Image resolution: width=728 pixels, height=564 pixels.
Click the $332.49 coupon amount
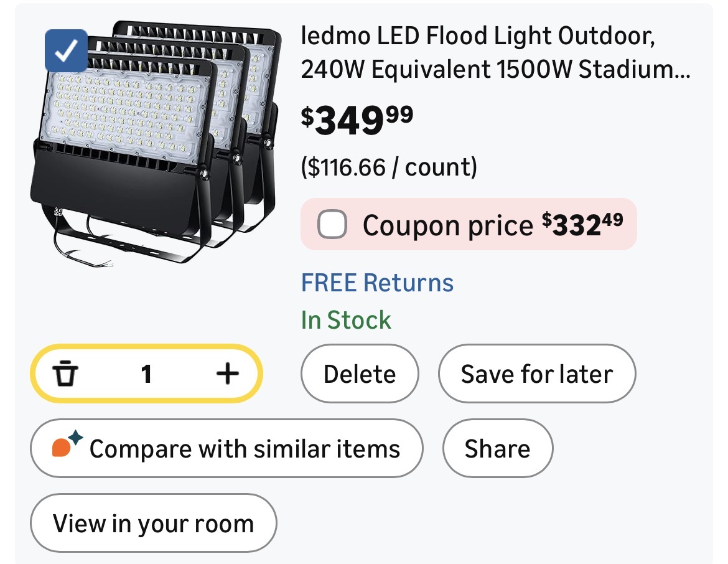582,225
